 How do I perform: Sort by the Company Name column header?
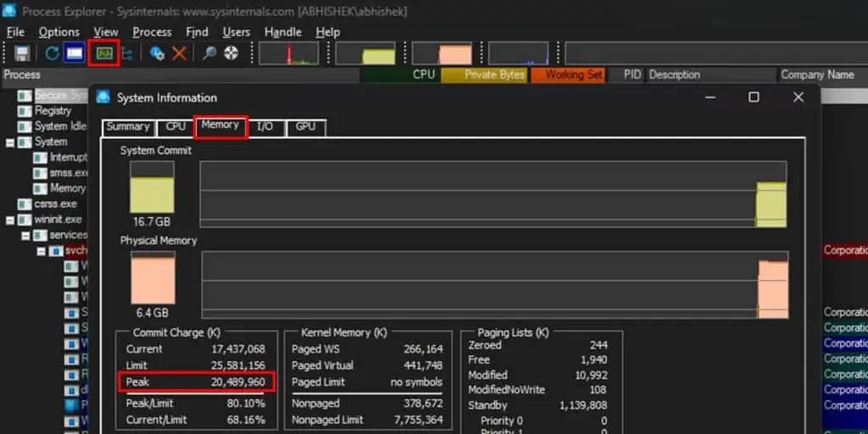click(x=822, y=75)
